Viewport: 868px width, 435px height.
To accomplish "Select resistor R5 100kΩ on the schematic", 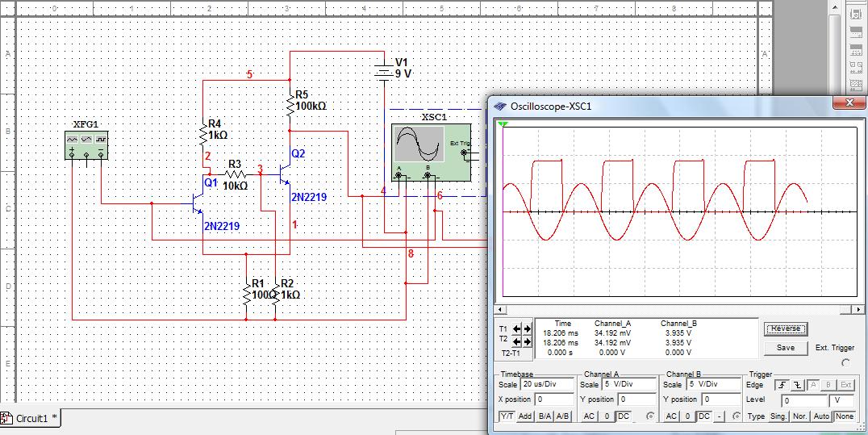I will 290,106.
